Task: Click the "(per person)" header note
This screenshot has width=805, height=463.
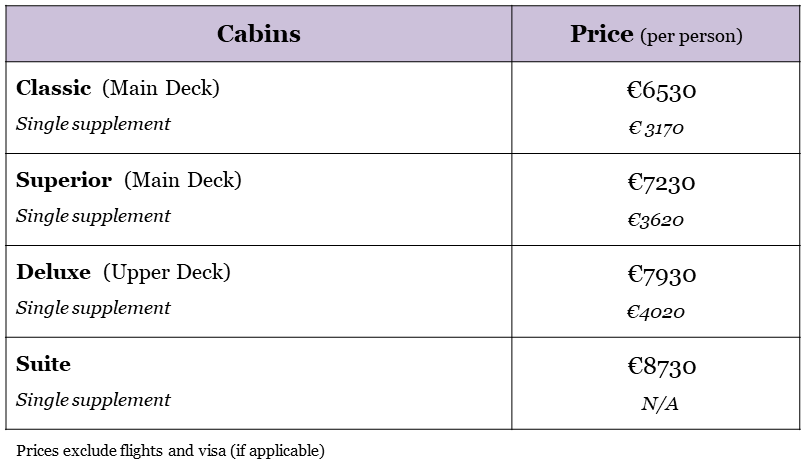Action: point(690,36)
